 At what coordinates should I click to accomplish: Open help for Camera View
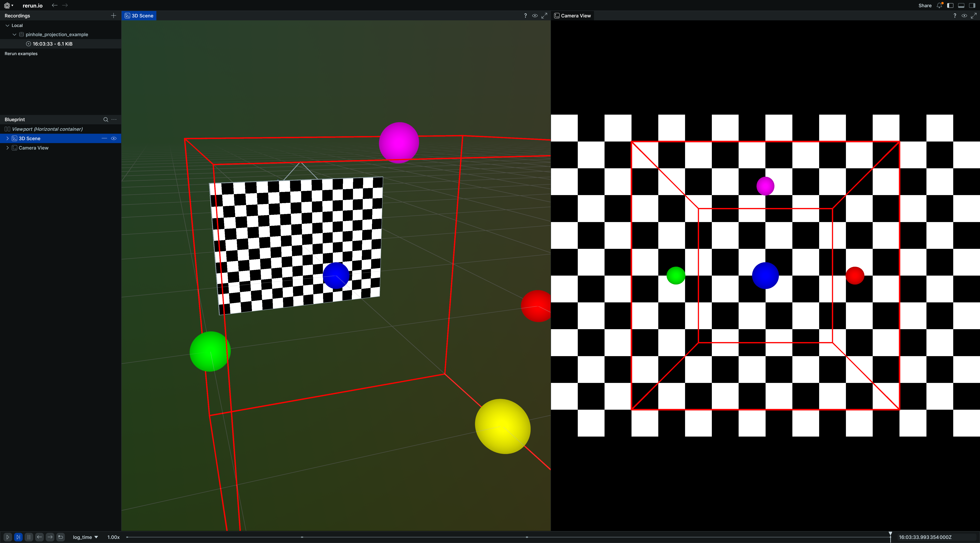tap(955, 16)
